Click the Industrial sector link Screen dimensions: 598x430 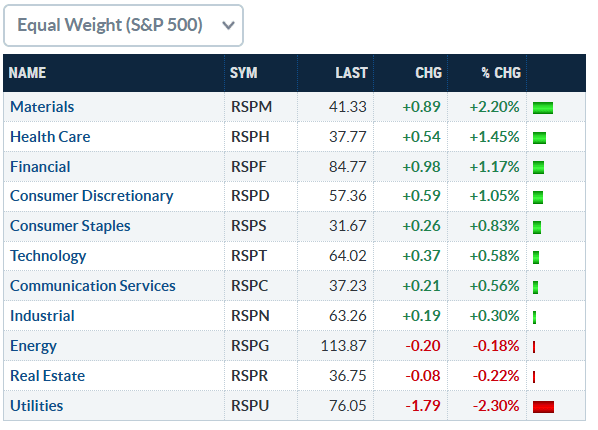coord(42,316)
